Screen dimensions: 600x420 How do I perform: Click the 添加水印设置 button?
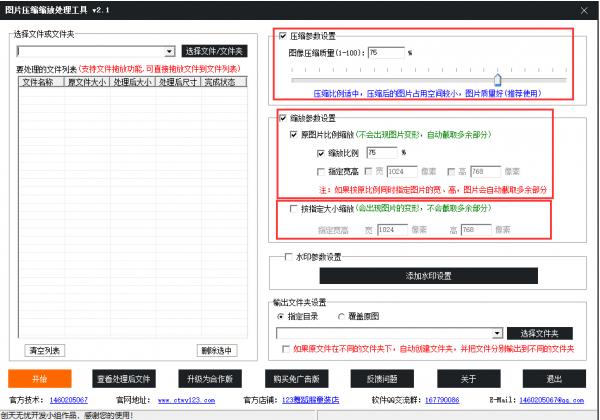tap(429, 276)
